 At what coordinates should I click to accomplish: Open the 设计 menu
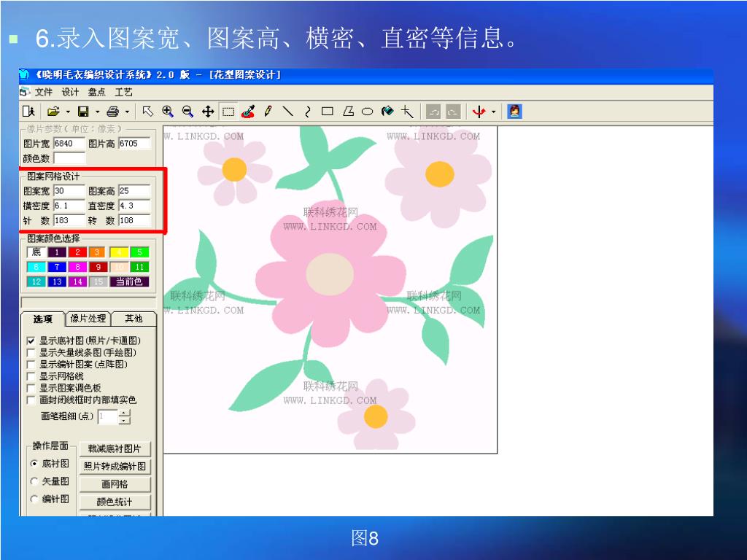click(70, 92)
